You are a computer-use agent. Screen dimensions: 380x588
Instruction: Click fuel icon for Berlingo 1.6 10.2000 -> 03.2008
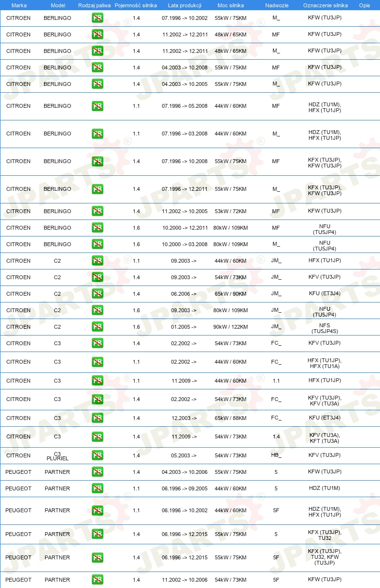(97, 244)
